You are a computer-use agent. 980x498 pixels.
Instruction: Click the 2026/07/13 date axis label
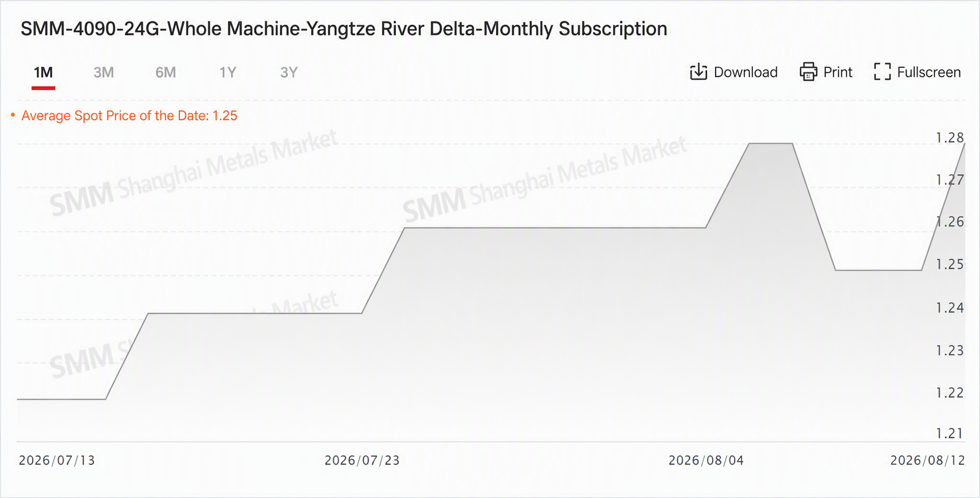tap(57, 461)
